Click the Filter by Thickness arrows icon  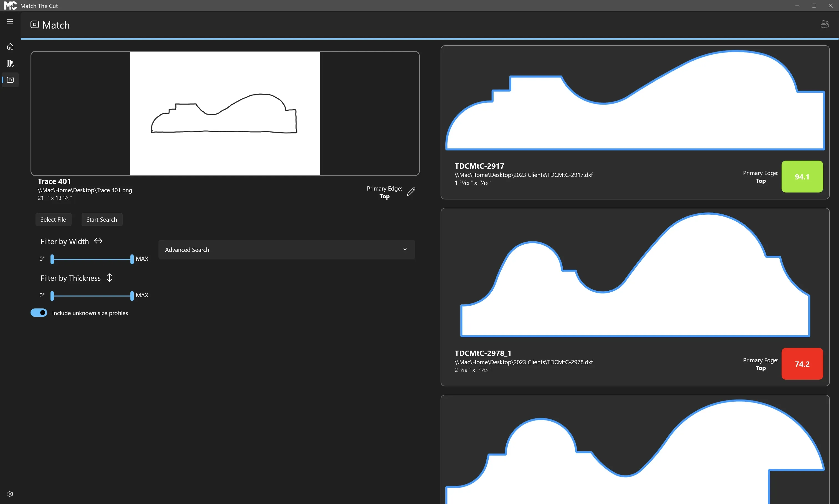coord(109,277)
